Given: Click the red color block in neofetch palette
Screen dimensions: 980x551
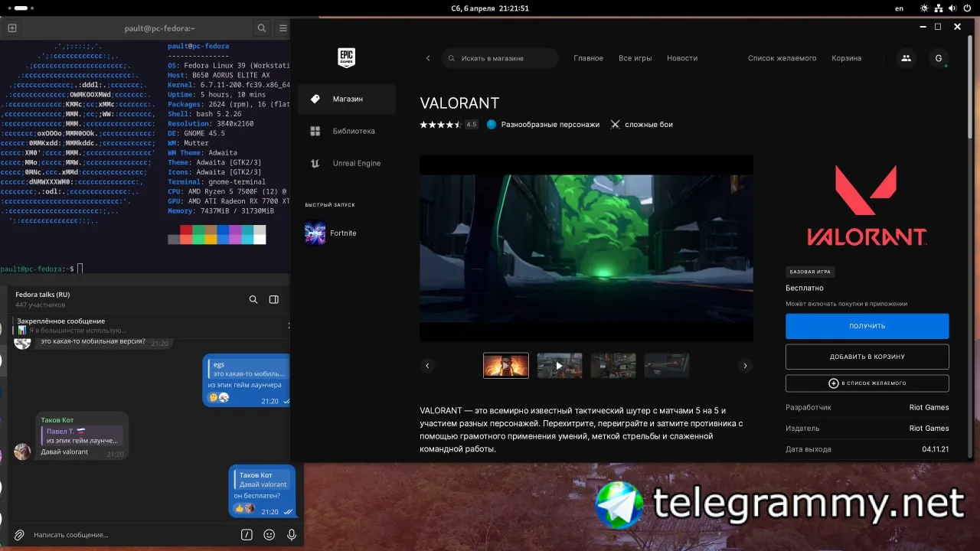Looking at the screenshot, I should point(186,230).
